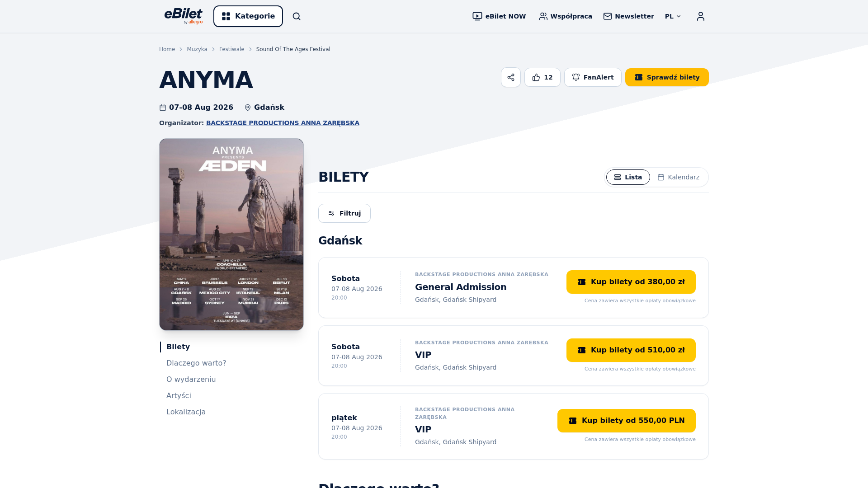The width and height of the screenshot is (868, 488).
Task: Open the user account profile icon
Action: click(701, 16)
